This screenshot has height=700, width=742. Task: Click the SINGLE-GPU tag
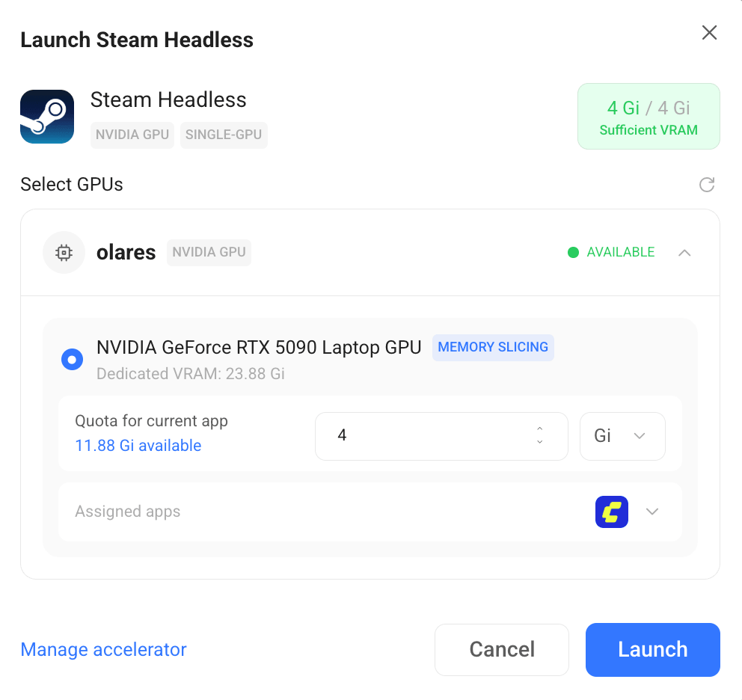pyautogui.click(x=224, y=135)
